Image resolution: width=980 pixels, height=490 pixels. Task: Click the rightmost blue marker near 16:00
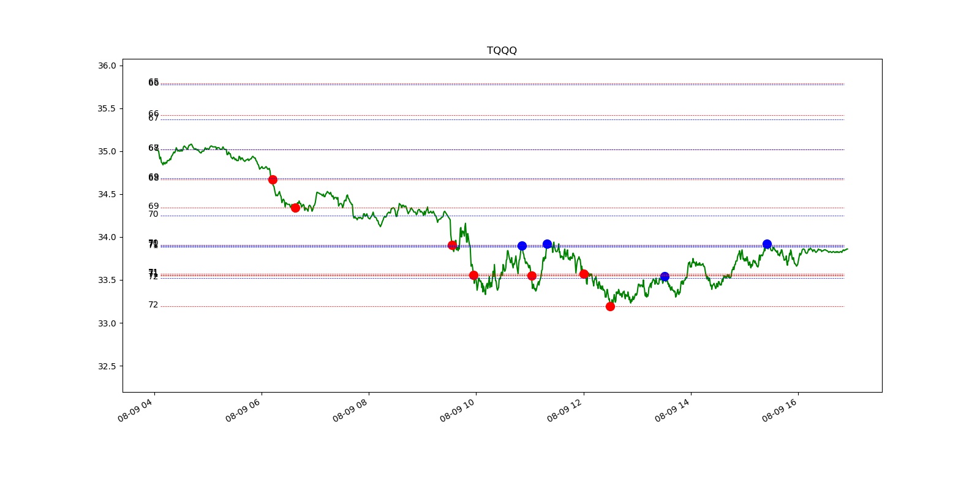pyautogui.click(x=767, y=244)
